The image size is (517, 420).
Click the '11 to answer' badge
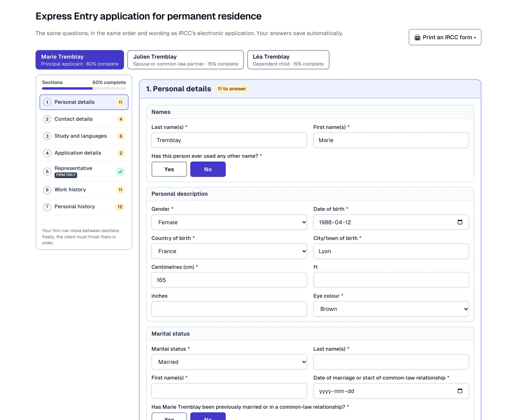point(232,89)
